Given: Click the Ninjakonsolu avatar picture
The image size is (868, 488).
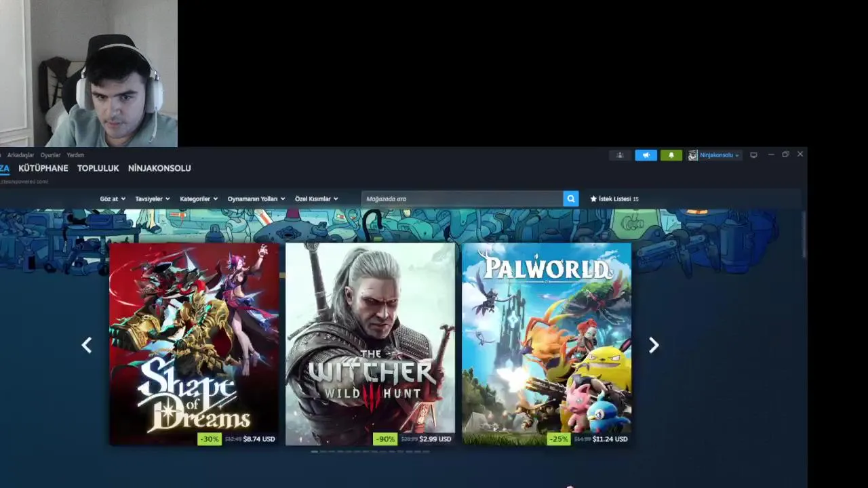Looking at the screenshot, I should (x=693, y=155).
